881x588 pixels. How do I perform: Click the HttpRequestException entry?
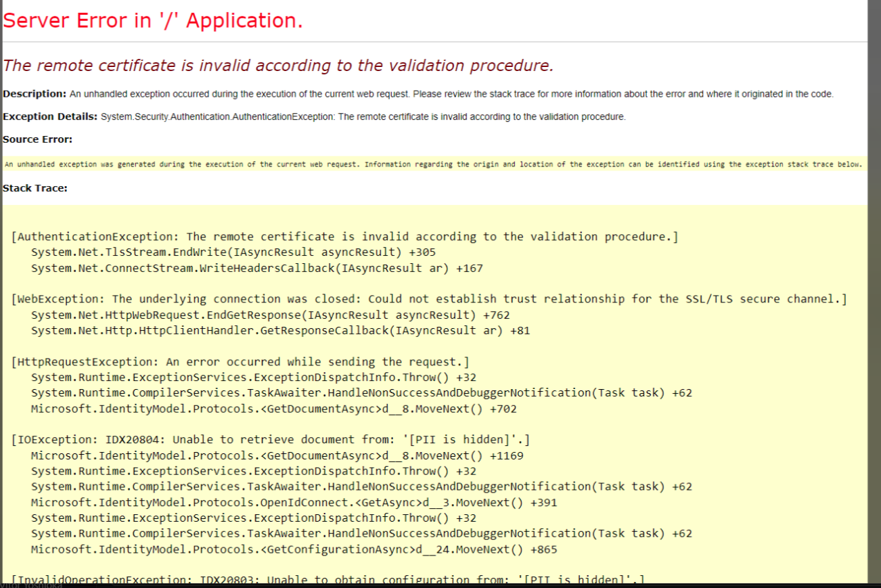click(x=242, y=361)
